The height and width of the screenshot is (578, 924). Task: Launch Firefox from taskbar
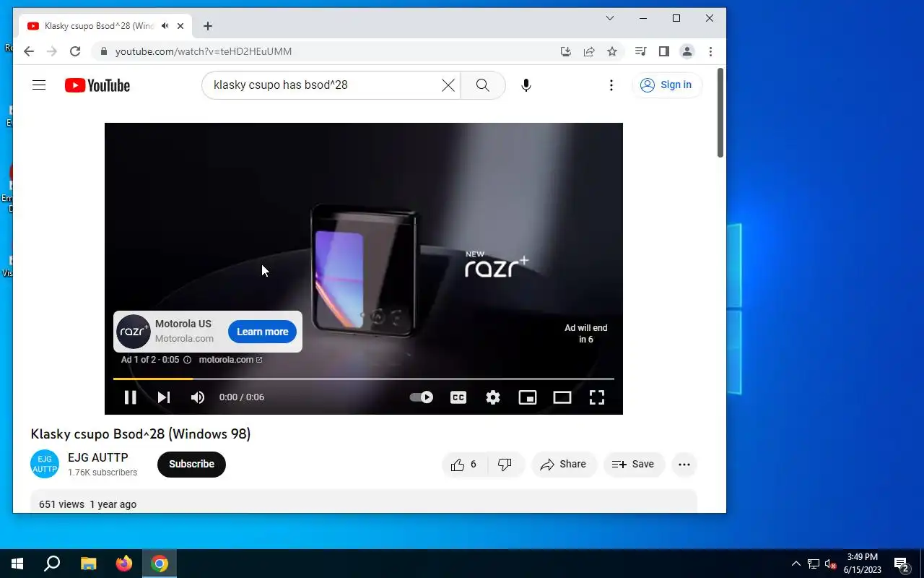coord(124,564)
